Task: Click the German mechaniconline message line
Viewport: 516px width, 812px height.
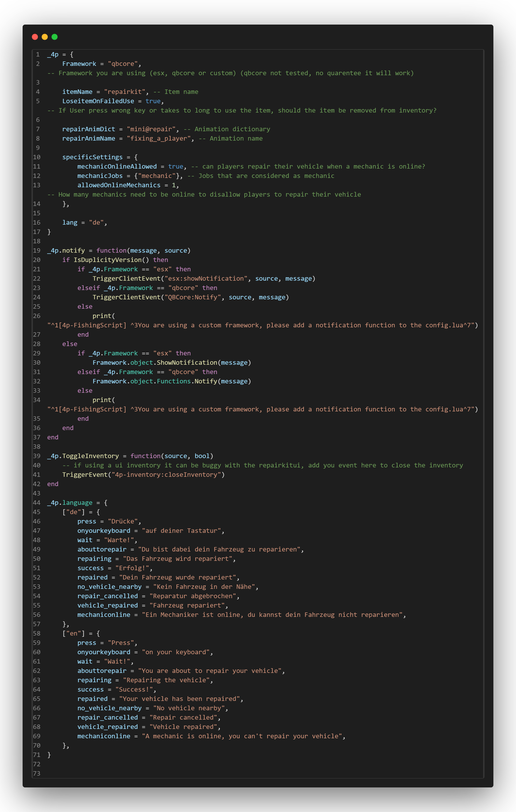Action: tap(242, 615)
